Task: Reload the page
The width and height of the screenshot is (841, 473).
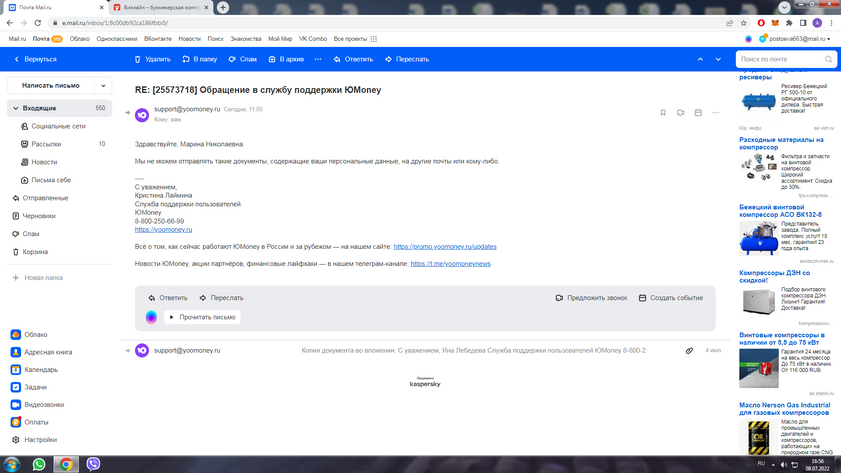Action: coord(38,23)
